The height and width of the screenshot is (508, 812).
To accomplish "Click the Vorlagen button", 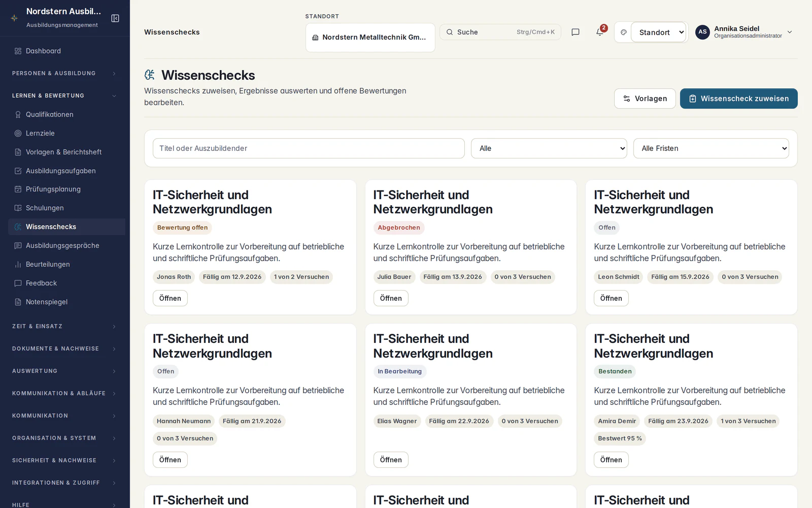I will click(x=645, y=99).
